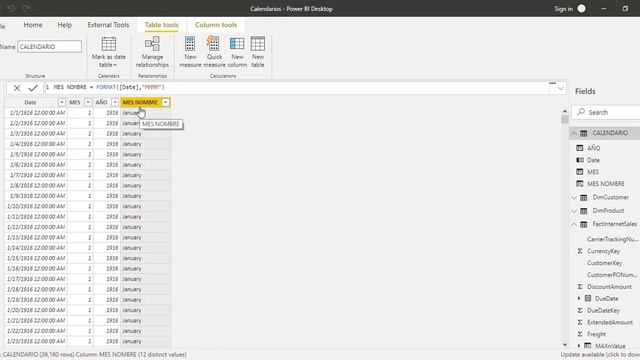Open the Help tab

pyautogui.click(x=64, y=25)
